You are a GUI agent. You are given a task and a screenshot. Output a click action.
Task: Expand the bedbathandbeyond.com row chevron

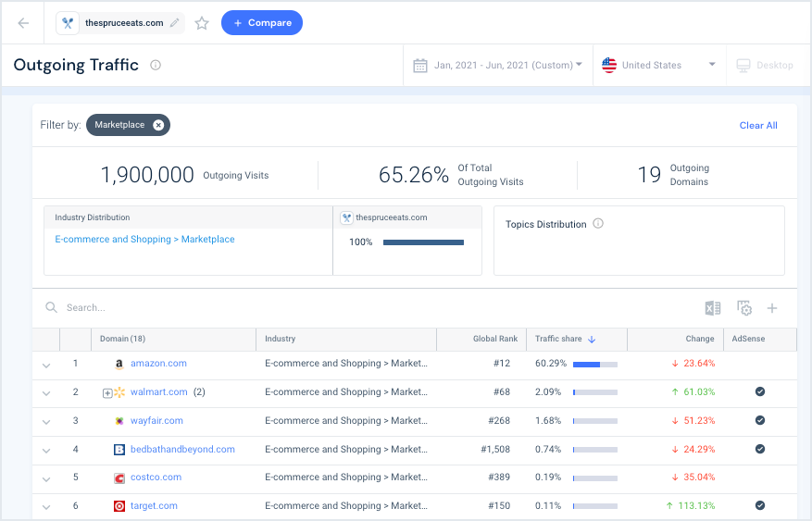click(x=46, y=450)
